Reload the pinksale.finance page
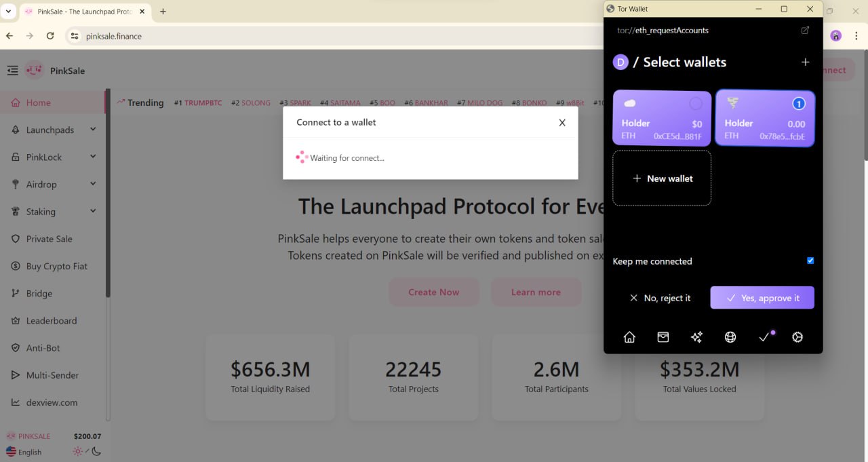This screenshot has height=462, width=868. [x=50, y=36]
